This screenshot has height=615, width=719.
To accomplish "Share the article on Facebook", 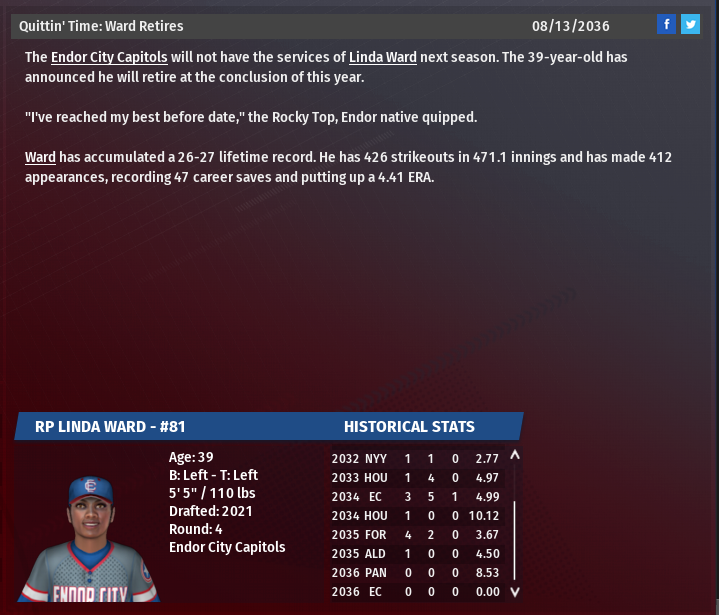I will pos(666,25).
